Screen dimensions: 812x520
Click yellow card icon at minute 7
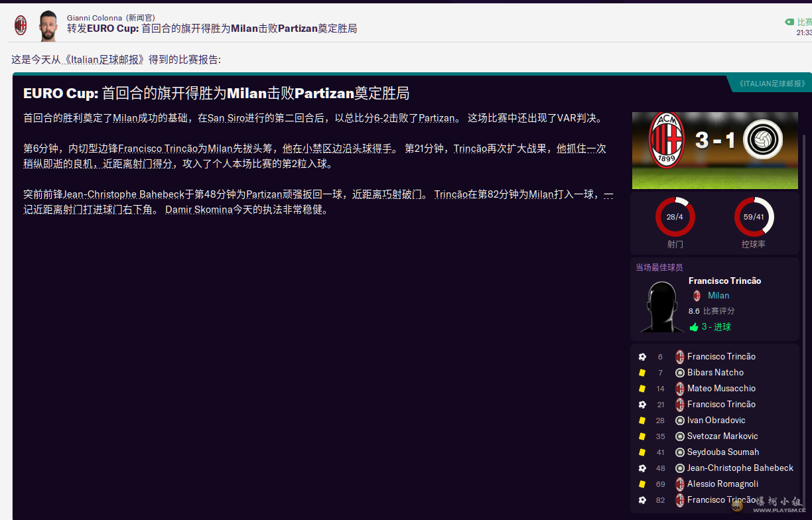(642, 373)
